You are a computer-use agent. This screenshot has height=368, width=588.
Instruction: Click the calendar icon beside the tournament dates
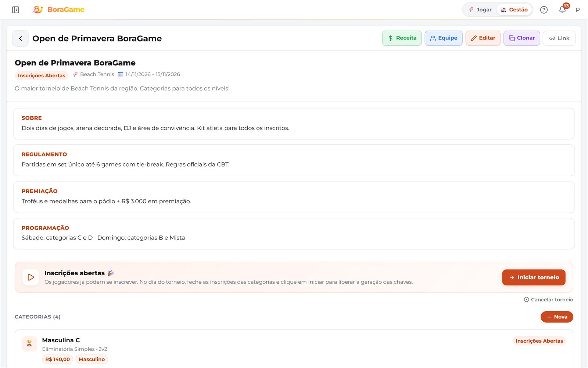click(x=121, y=74)
